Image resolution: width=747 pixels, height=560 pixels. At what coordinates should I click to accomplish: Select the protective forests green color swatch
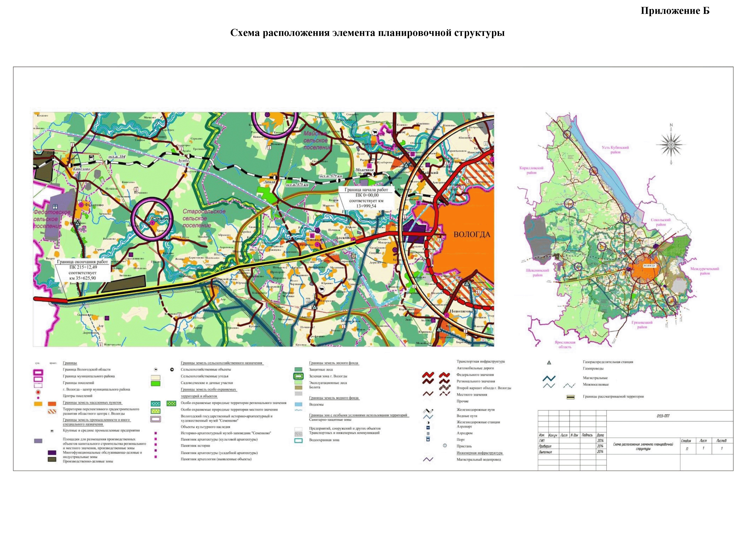tap(298, 369)
